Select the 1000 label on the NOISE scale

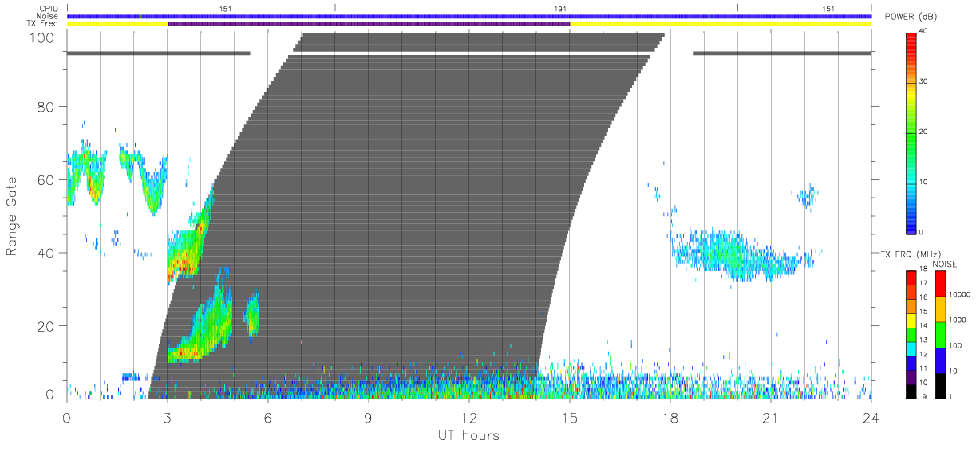(958, 320)
